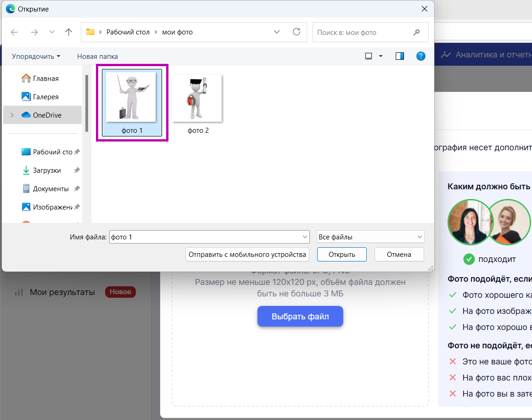Toggle the preview pane icon
The width and height of the screenshot is (532, 420).
[400, 56]
